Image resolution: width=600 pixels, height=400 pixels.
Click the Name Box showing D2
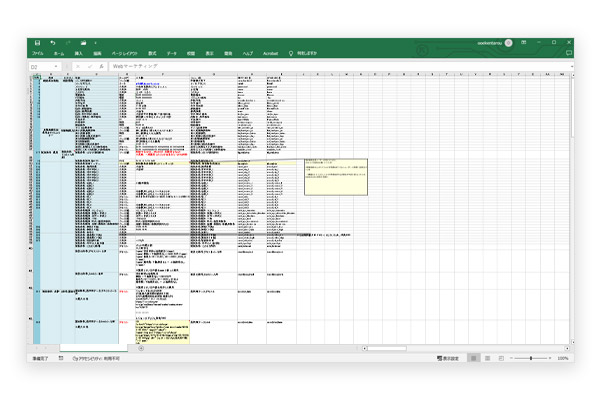pyautogui.click(x=41, y=67)
